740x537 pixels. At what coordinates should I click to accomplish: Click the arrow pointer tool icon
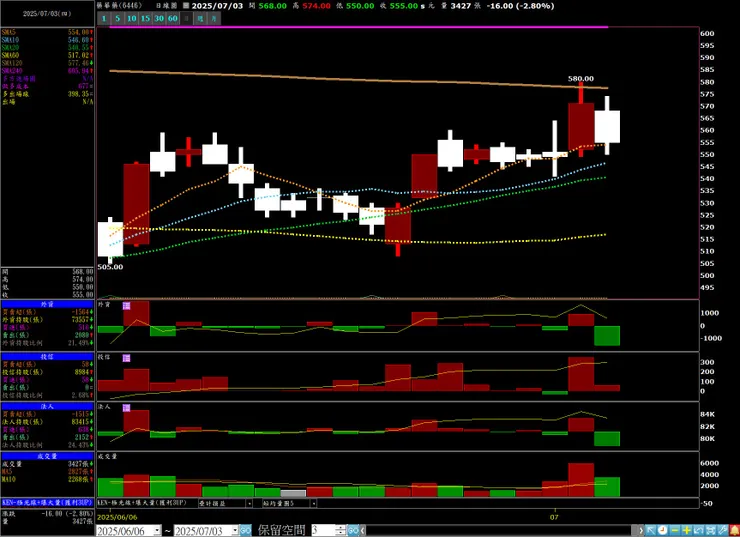[651, 530]
